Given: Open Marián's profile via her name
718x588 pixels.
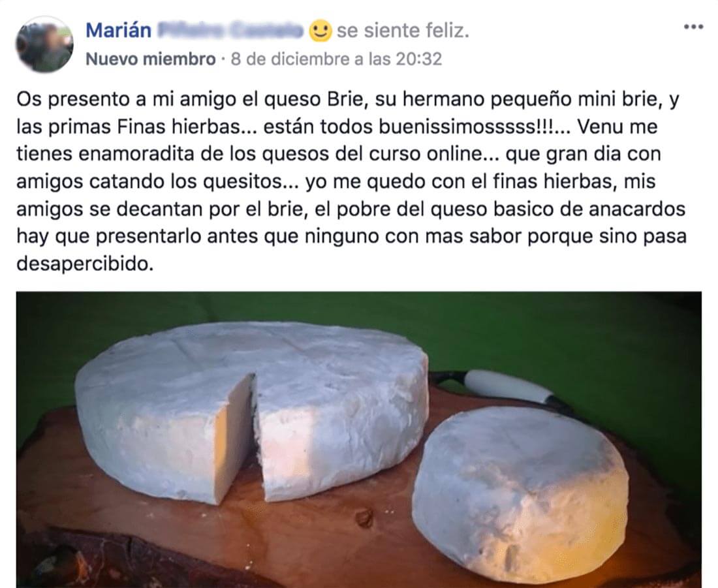Looking at the screenshot, I should click(x=119, y=31).
